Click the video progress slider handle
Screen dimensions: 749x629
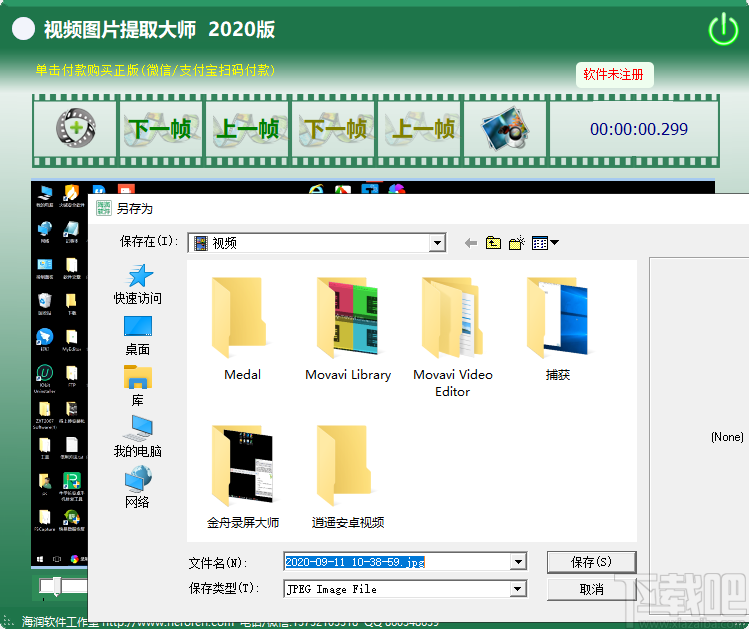coord(56,586)
